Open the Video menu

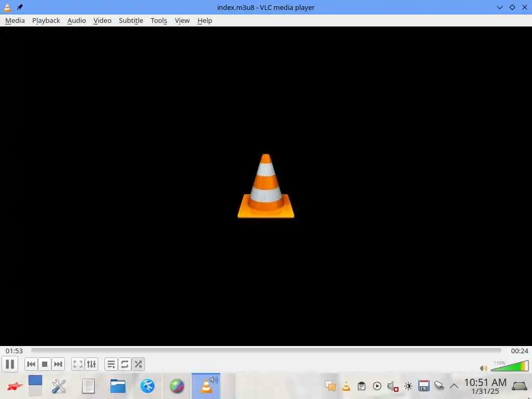[102, 21]
